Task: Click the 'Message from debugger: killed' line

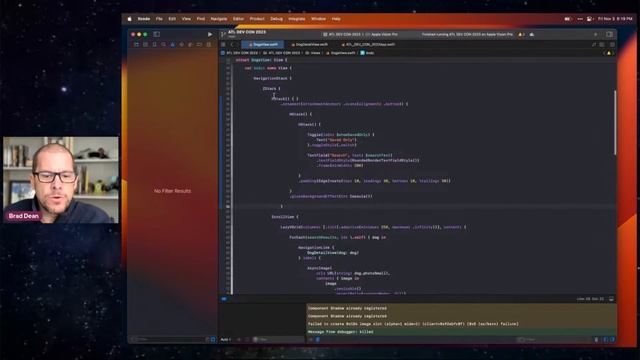Action: tap(340, 332)
